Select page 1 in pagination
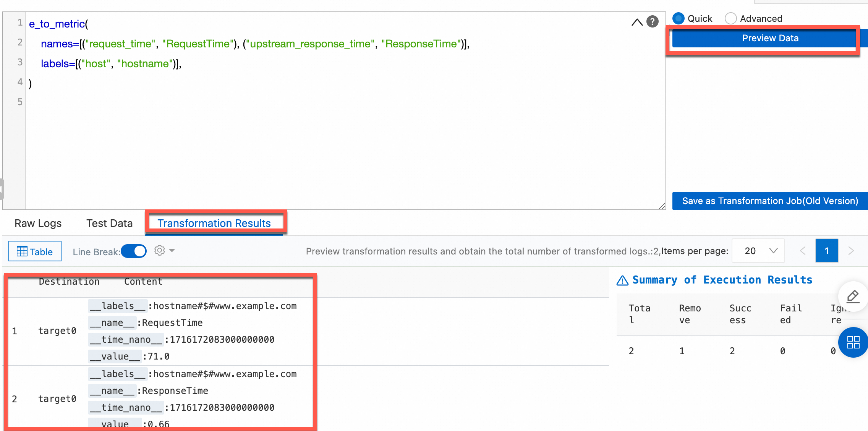The height and width of the screenshot is (431, 868). click(x=827, y=251)
